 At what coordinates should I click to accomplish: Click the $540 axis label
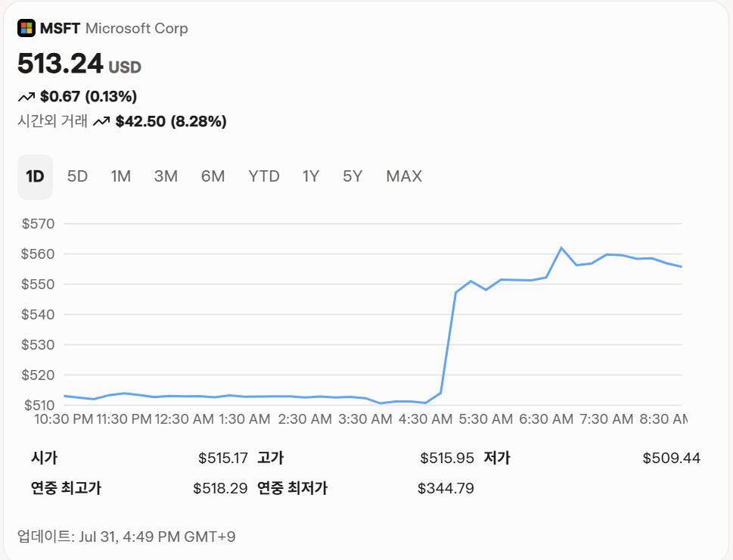pos(39,314)
